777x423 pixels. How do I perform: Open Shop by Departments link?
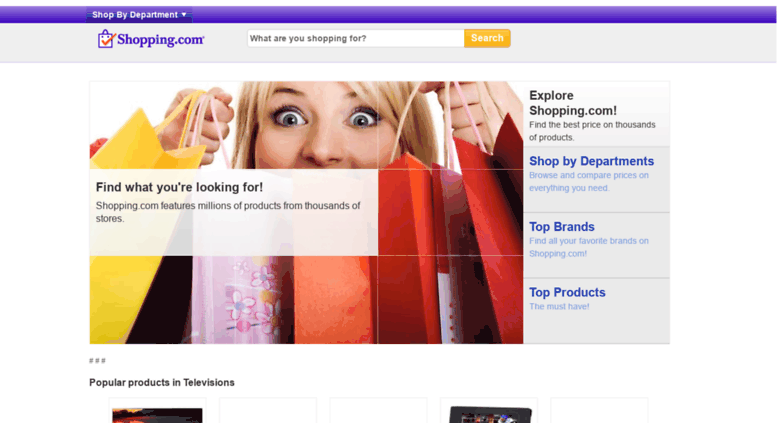pyautogui.click(x=591, y=161)
